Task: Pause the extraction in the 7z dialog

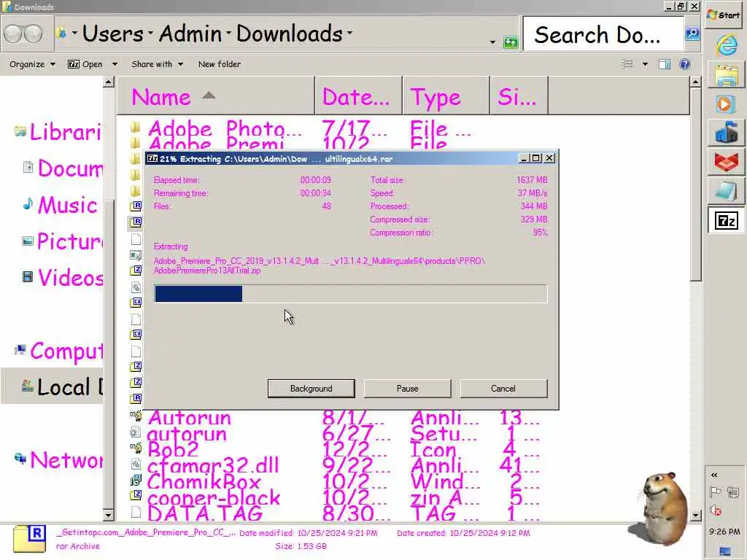Action: pyautogui.click(x=407, y=389)
